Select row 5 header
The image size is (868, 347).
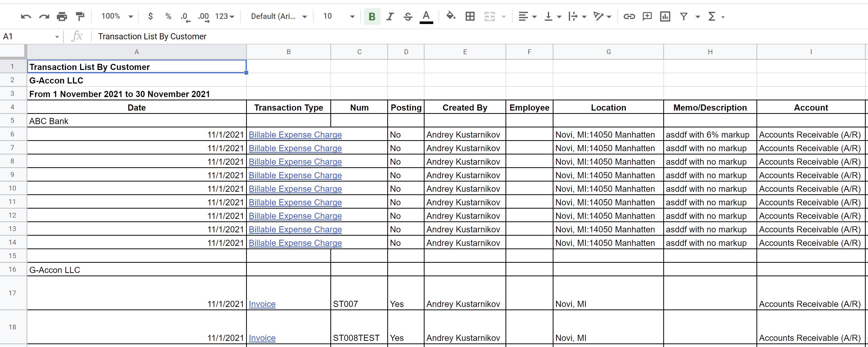pyautogui.click(x=13, y=121)
